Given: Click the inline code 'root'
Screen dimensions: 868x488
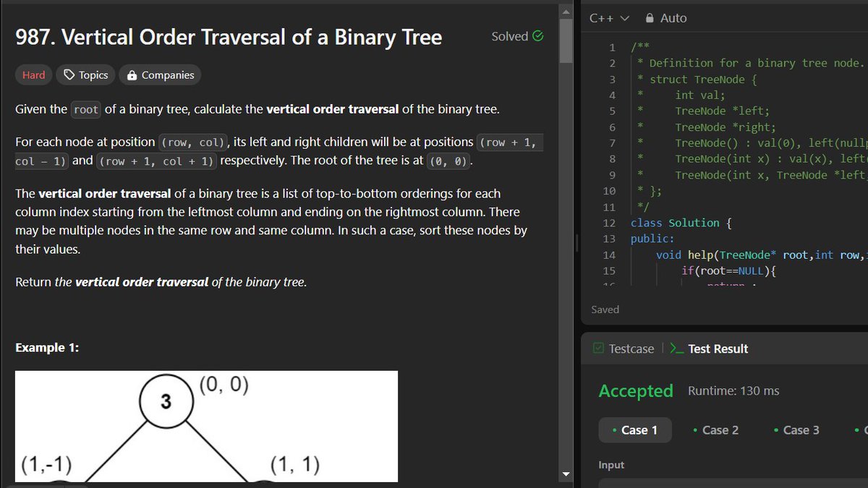Looking at the screenshot, I should pyautogui.click(x=85, y=110).
